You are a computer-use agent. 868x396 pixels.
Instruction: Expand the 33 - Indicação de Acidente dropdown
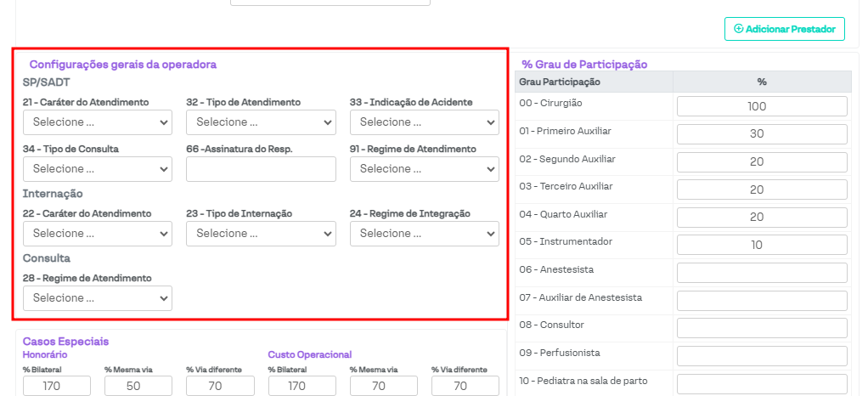click(x=424, y=122)
